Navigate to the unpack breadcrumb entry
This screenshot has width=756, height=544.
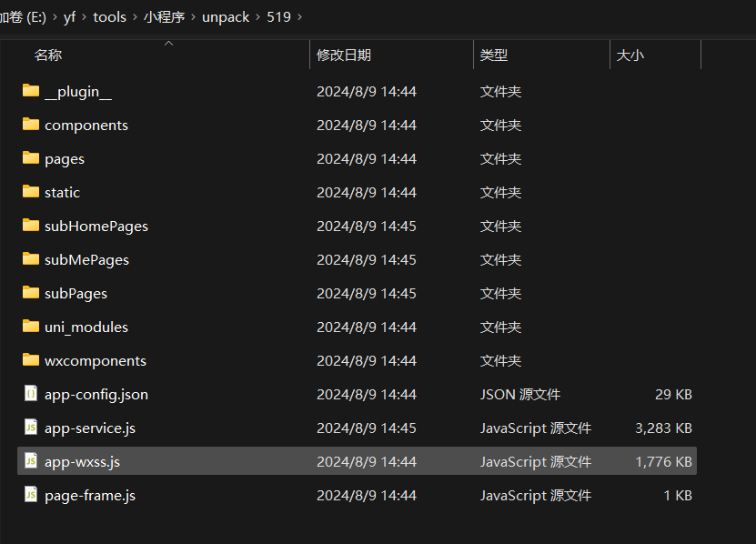click(226, 16)
